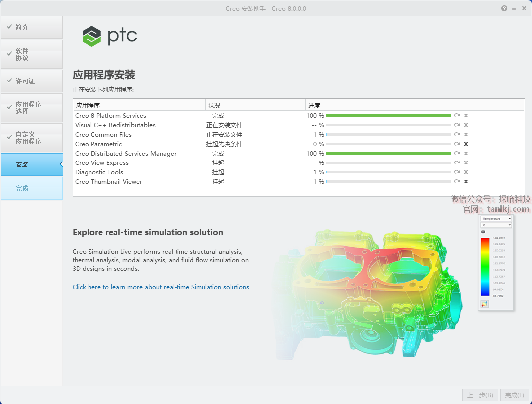Minimize the Creo installer window
The image size is (532, 404).
tap(514, 9)
